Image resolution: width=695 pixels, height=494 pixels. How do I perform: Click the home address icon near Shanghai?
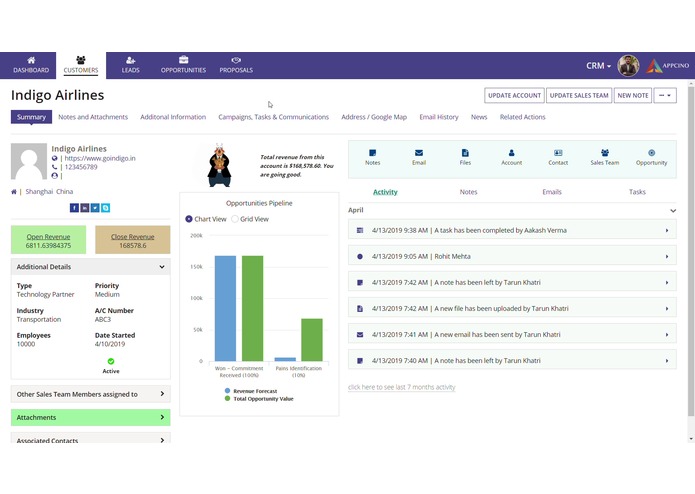[14, 192]
